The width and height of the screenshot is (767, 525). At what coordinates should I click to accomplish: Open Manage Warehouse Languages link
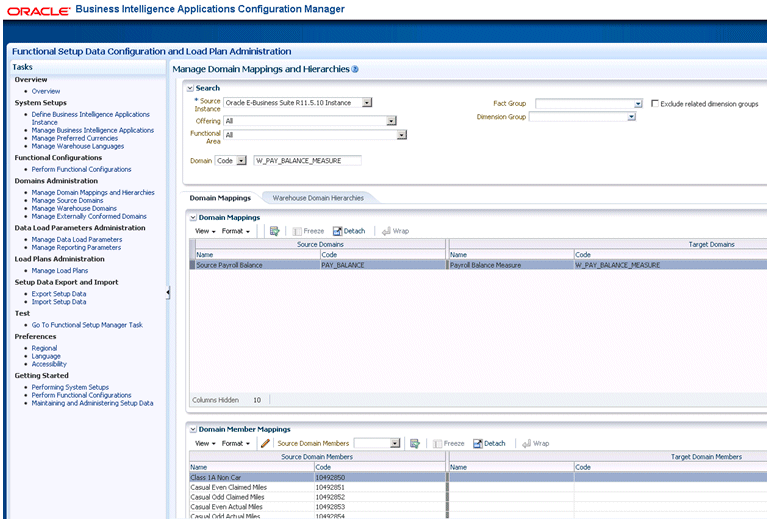click(x=78, y=146)
